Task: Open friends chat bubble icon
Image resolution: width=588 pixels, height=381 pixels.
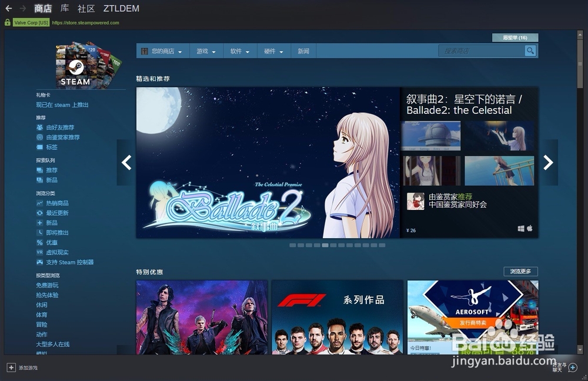Action: click(x=573, y=367)
